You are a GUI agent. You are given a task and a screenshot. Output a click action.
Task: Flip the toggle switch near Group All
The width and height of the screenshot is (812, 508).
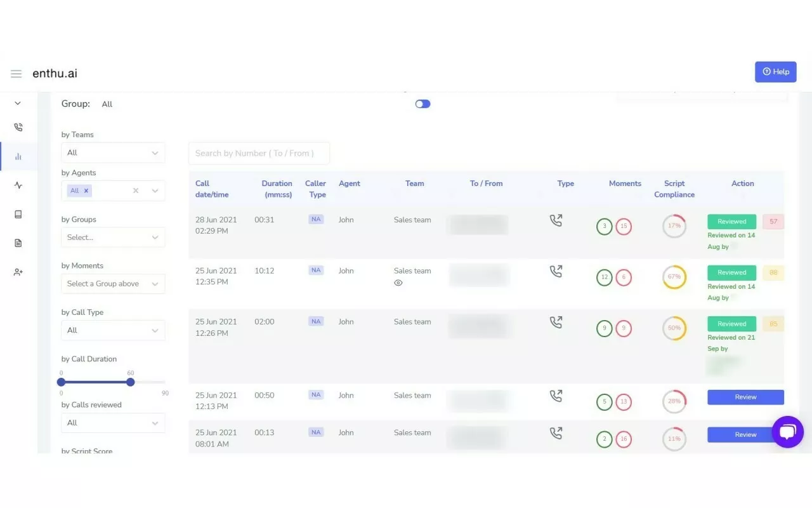click(x=422, y=104)
